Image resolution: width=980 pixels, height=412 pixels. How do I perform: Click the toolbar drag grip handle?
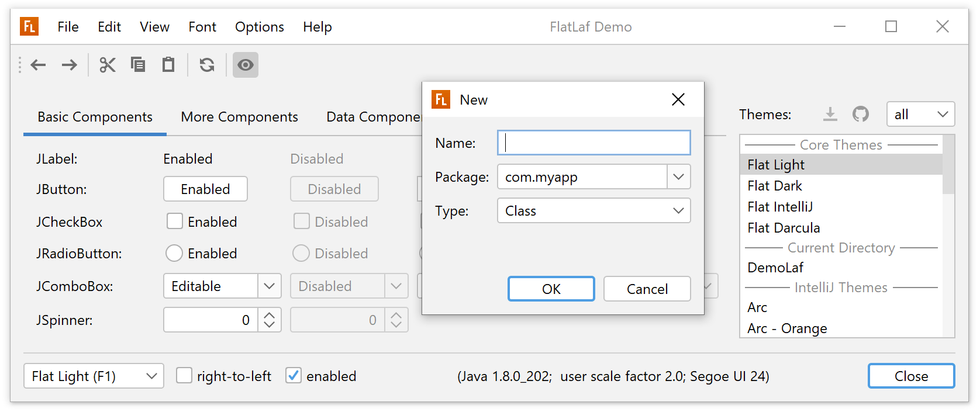pos(20,65)
